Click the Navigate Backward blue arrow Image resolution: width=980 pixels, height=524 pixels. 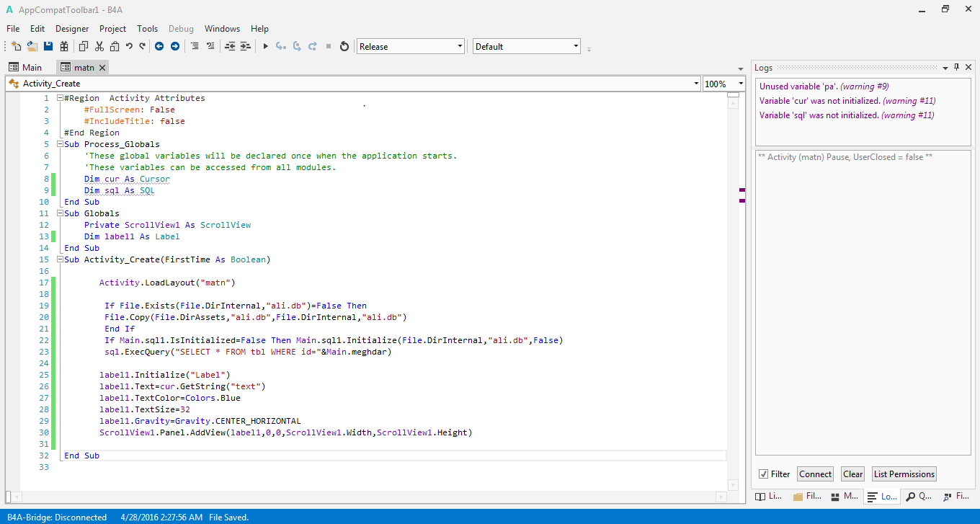pos(159,46)
